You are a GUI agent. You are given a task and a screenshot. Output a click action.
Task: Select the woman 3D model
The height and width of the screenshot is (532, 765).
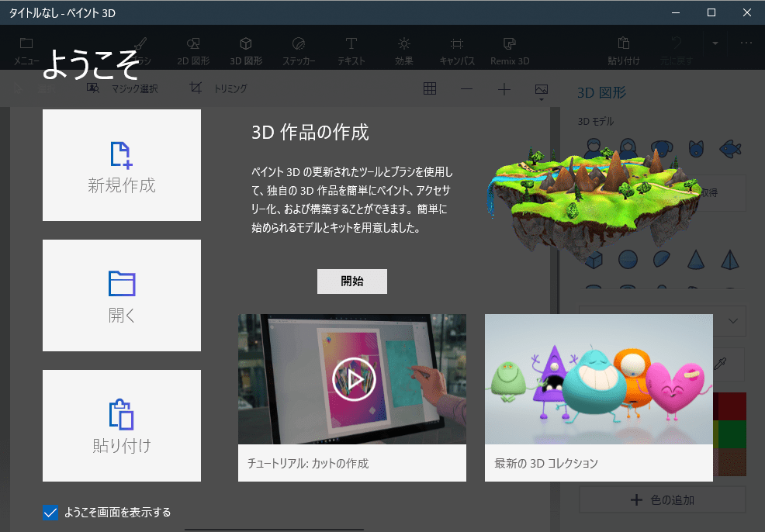point(628,148)
